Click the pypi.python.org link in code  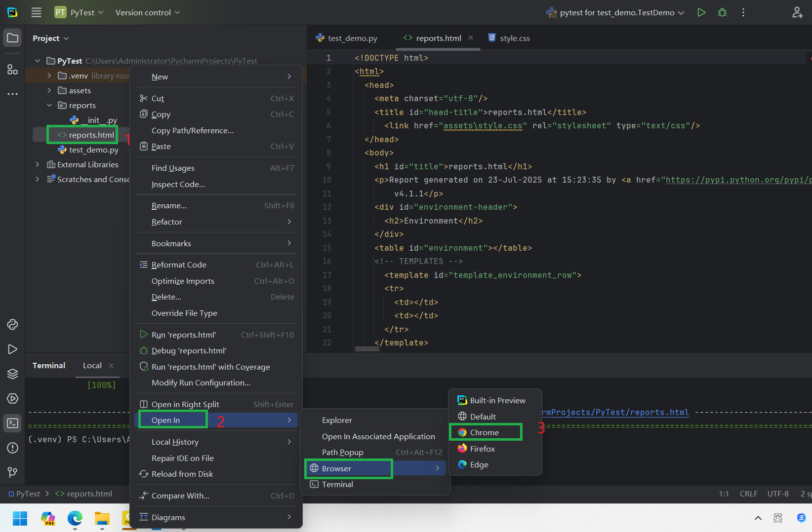pos(738,180)
